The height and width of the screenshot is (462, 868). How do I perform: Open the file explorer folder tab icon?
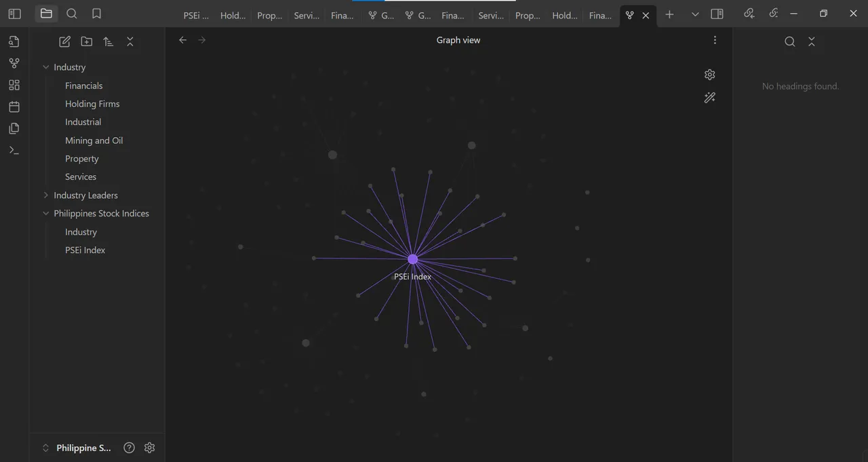[46, 14]
